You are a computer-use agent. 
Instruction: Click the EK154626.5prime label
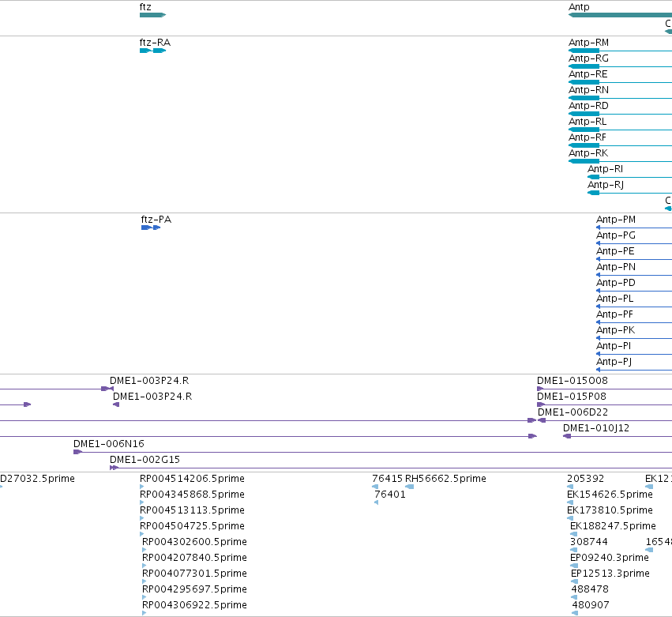tap(610, 495)
